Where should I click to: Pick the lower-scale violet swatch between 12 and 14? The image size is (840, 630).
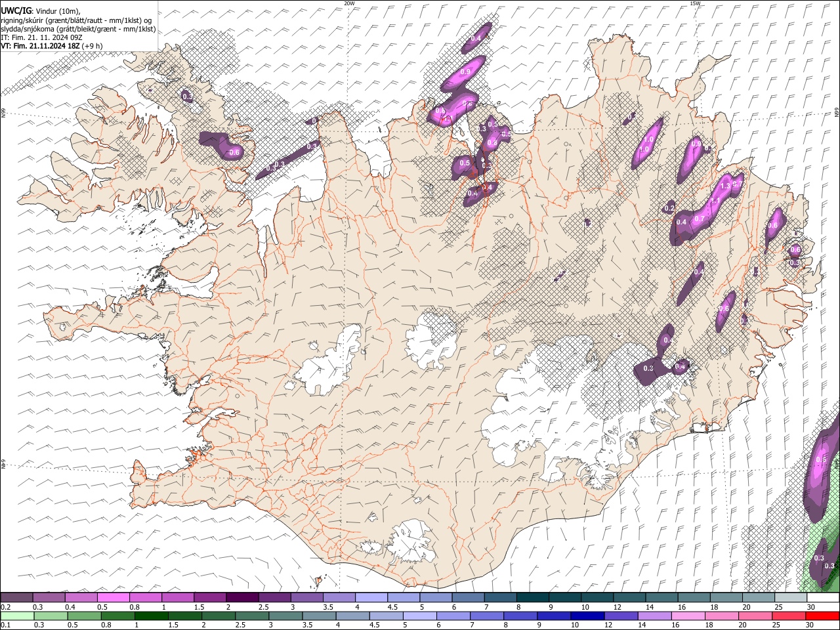click(x=620, y=616)
